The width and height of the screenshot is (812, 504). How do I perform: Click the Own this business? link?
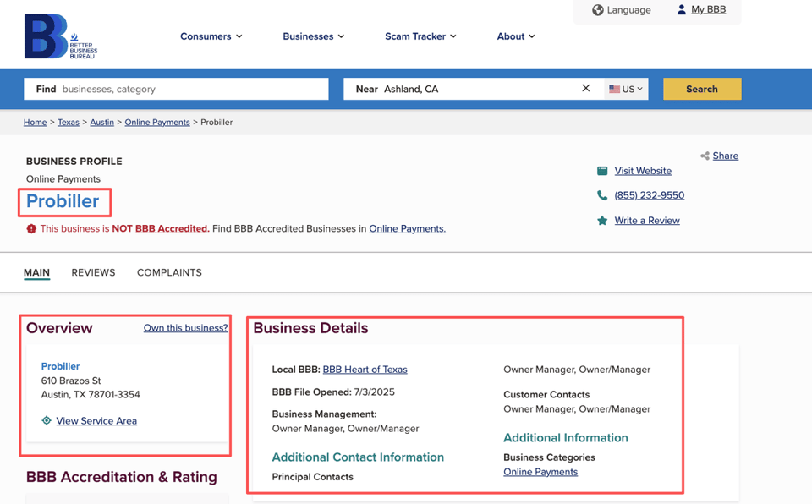click(185, 328)
